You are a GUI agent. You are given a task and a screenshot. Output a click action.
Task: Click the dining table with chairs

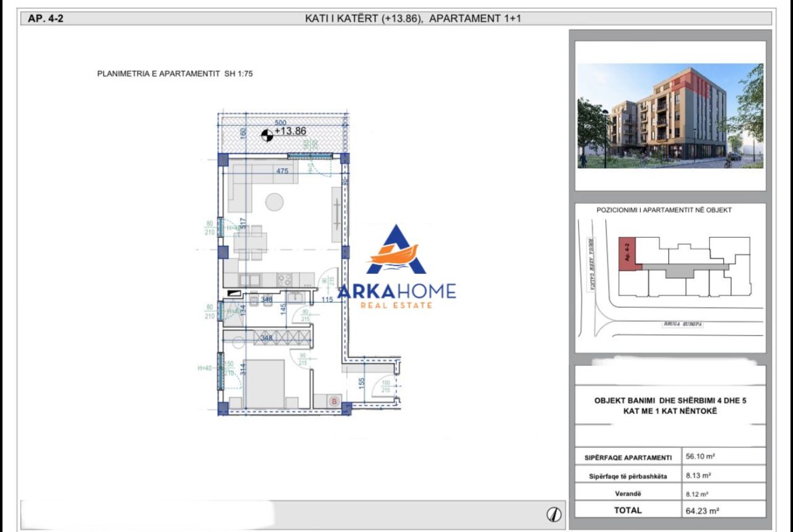[x=250, y=243]
